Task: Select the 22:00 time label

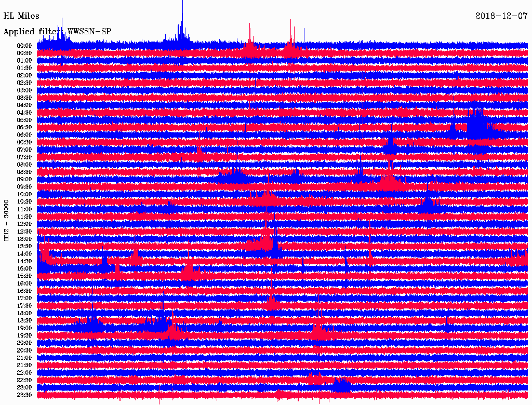Action: click(x=24, y=373)
